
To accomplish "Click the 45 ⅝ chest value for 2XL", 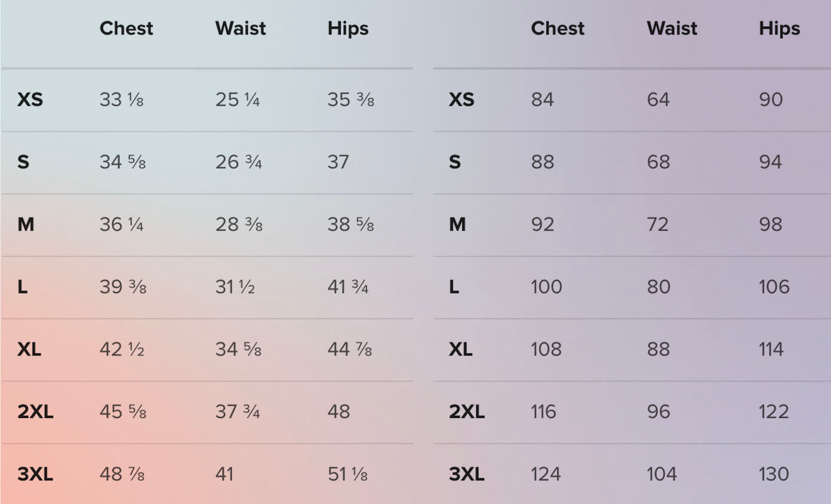I will 122,412.
